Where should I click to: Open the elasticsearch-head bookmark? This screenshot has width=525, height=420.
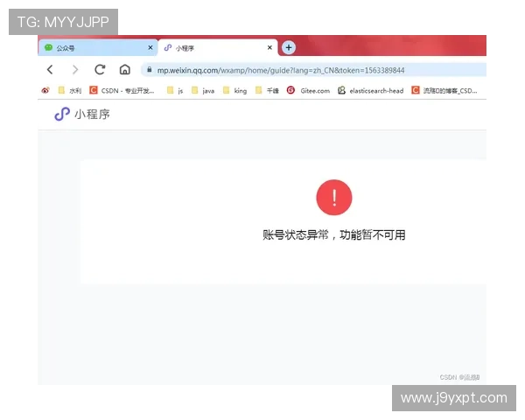click(x=370, y=90)
